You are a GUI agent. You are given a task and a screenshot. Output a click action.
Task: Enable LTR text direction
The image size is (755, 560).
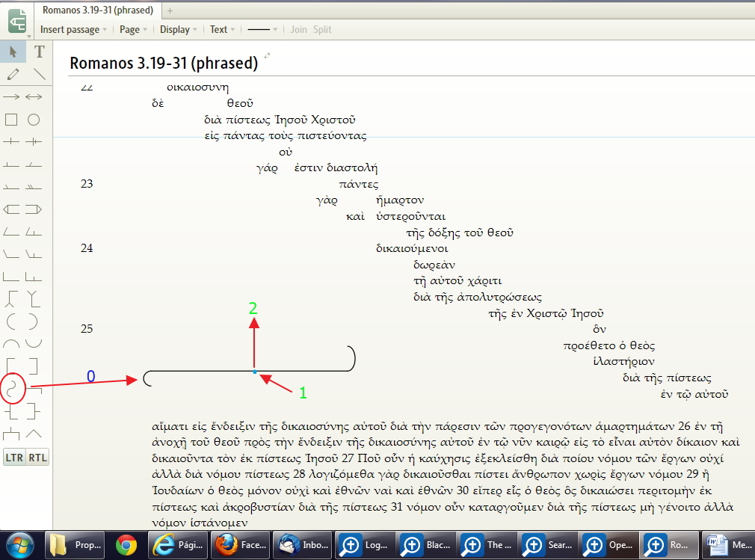[x=14, y=458]
